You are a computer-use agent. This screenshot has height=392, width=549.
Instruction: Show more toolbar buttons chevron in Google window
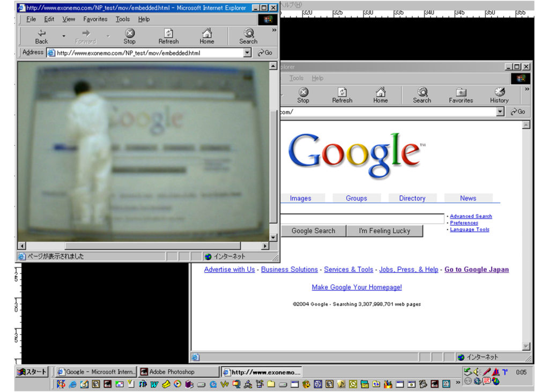click(x=527, y=89)
